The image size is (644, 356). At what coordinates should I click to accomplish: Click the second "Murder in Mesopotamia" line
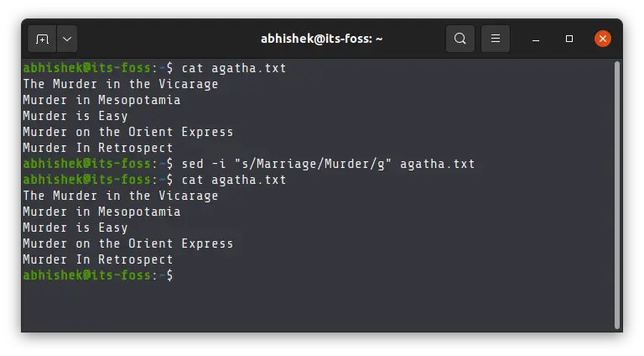[101, 212]
